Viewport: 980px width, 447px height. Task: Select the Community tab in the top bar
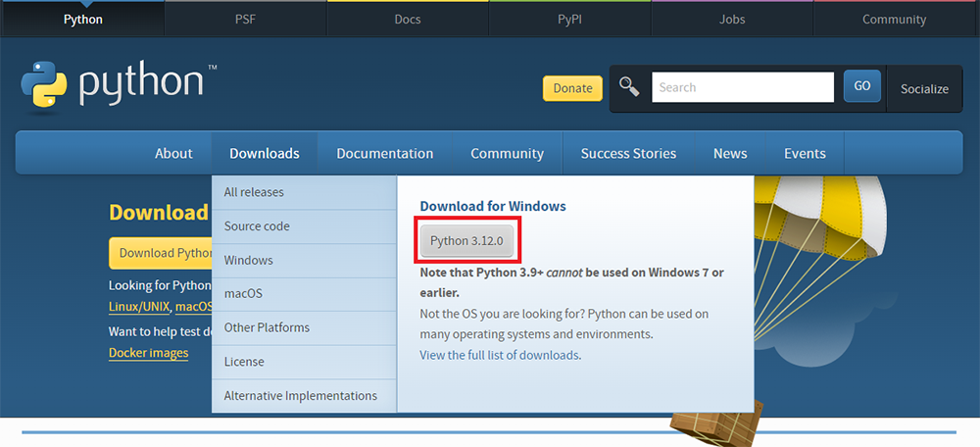895,20
